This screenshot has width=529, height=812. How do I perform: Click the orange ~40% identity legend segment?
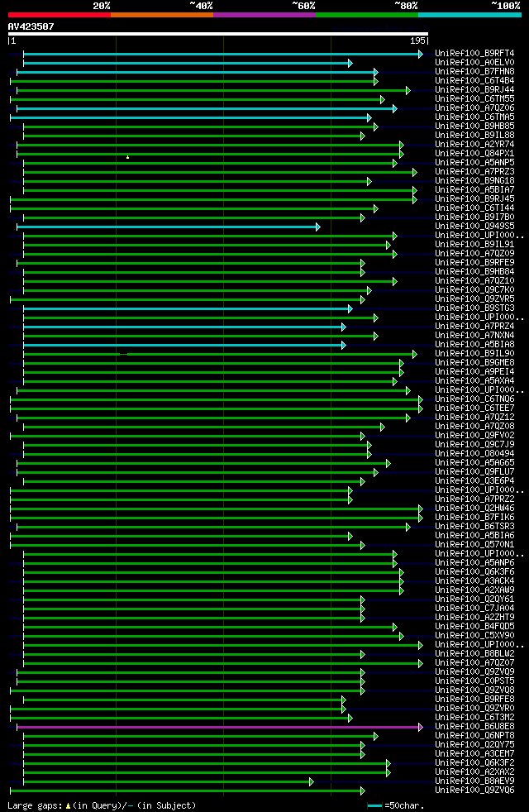pyautogui.click(x=162, y=15)
